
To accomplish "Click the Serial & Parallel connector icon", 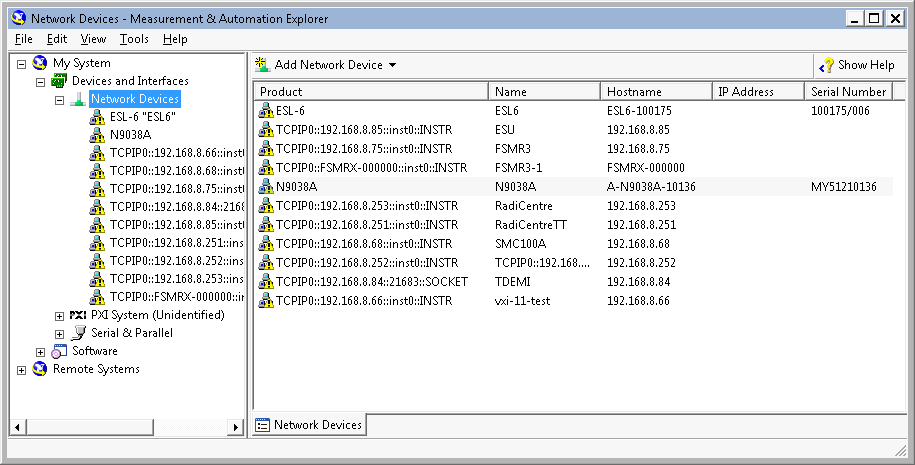I will click(78, 333).
